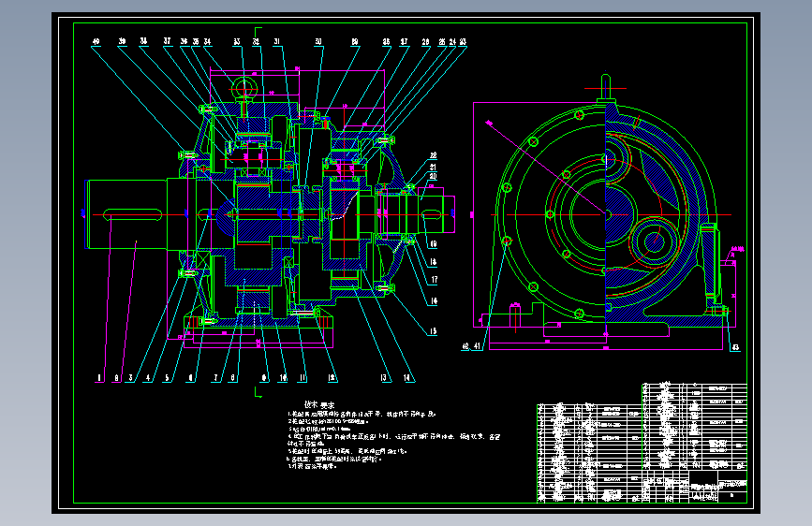Click part callout number 15
This screenshot has height=526, width=812.
click(433, 330)
